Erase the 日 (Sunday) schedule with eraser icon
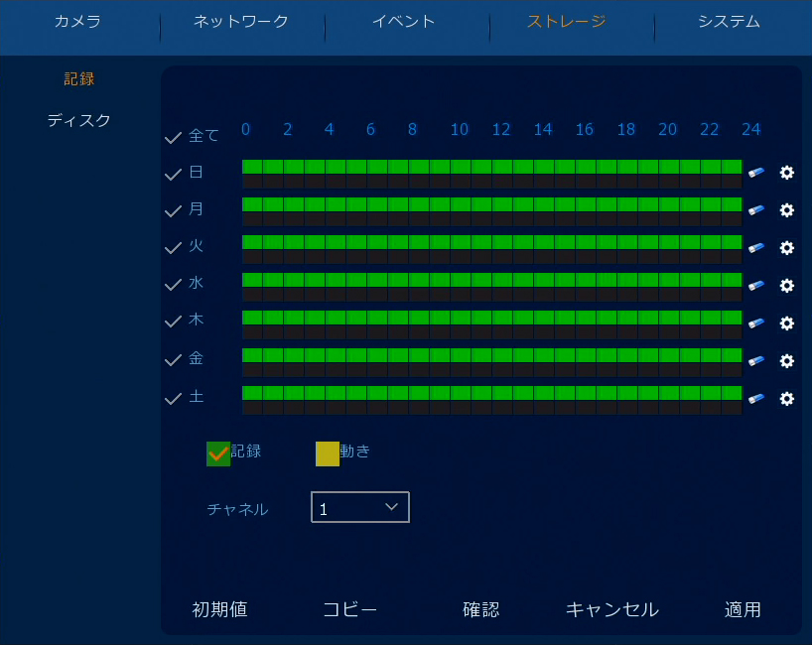 [x=756, y=173]
